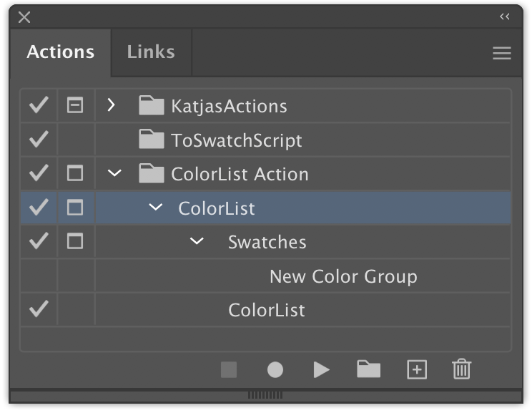The height and width of the screenshot is (418, 532).
Task: Toggle the dialog box for ColorList Action
Action: 75,173
